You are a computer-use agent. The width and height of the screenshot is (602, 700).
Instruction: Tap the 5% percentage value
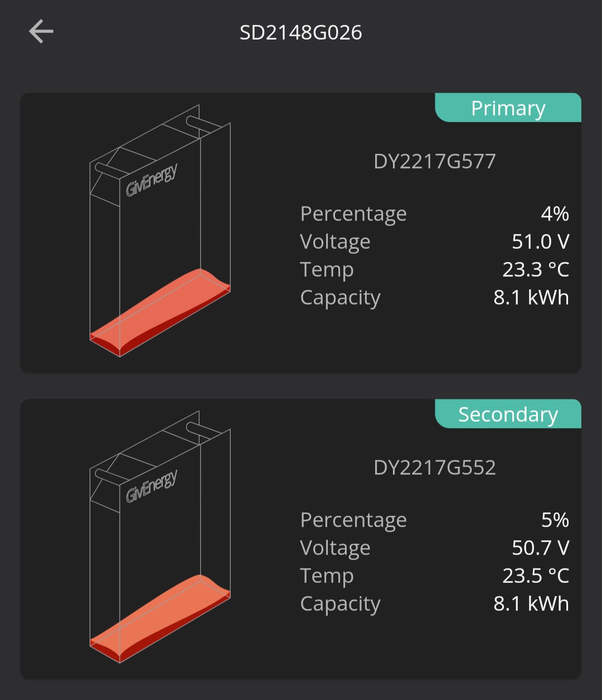pos(555,520)
